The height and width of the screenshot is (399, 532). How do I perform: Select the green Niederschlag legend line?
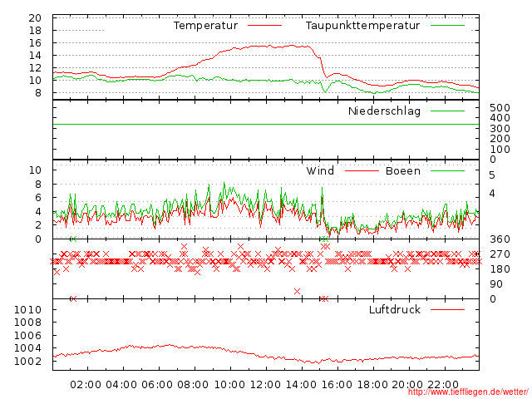tap(447, 111)
